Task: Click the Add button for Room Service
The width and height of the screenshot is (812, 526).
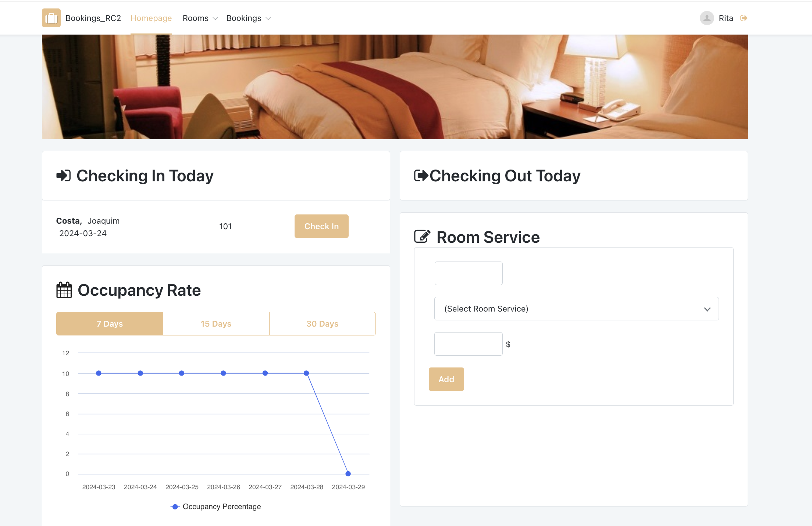Action: [x=446, y=379]
